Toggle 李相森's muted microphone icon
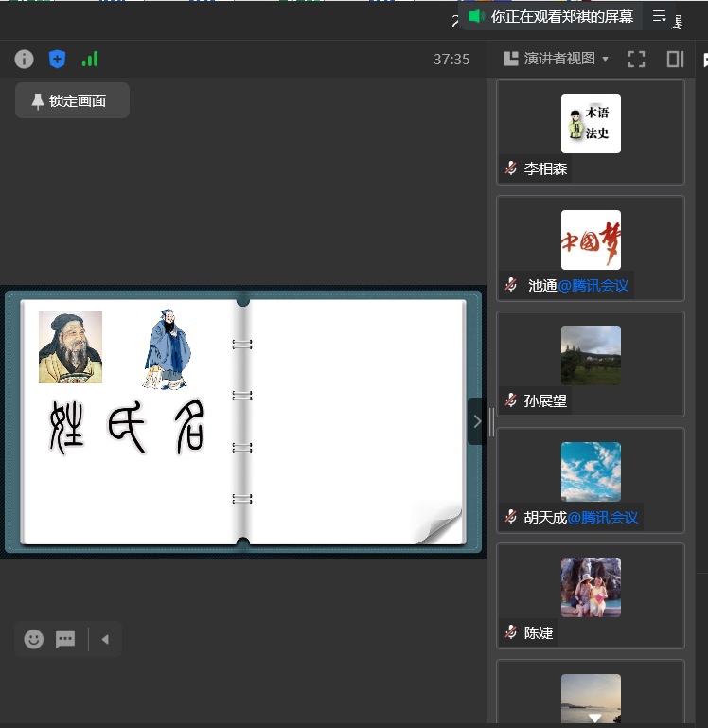The image size is (708, 728). click(x=511, y=169)
